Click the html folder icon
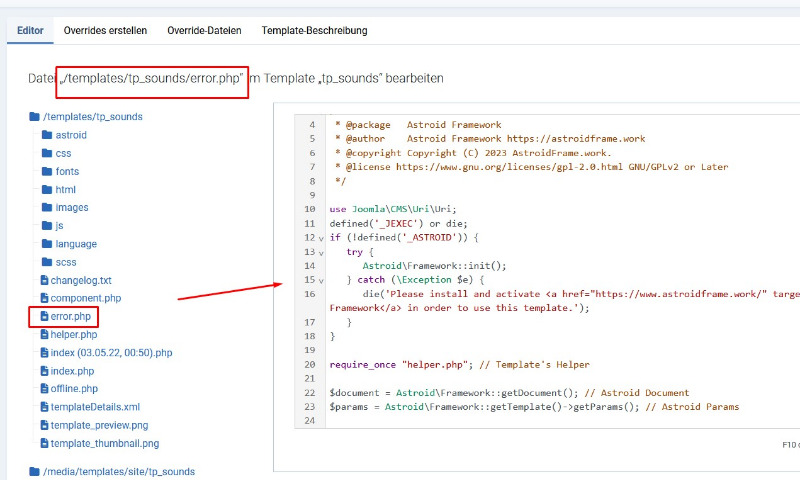 (47, 189)
